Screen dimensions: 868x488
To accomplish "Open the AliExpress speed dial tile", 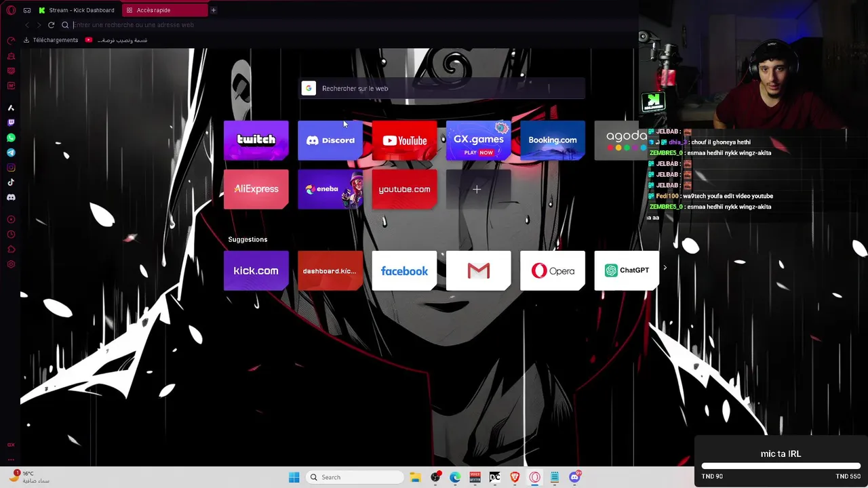I will point(256,189).
